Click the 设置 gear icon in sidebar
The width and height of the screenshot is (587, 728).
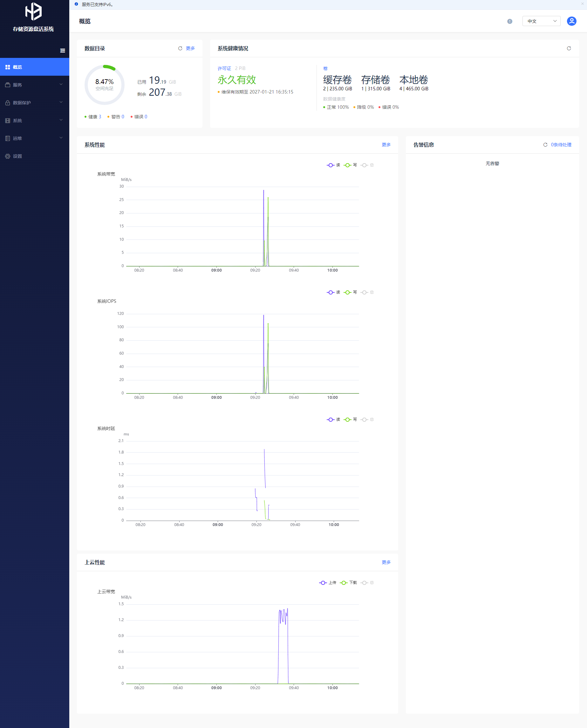[x=7, y=156]
